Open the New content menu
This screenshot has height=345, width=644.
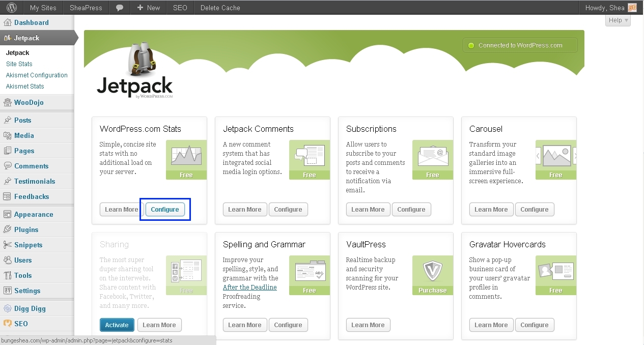click(148, 8)
